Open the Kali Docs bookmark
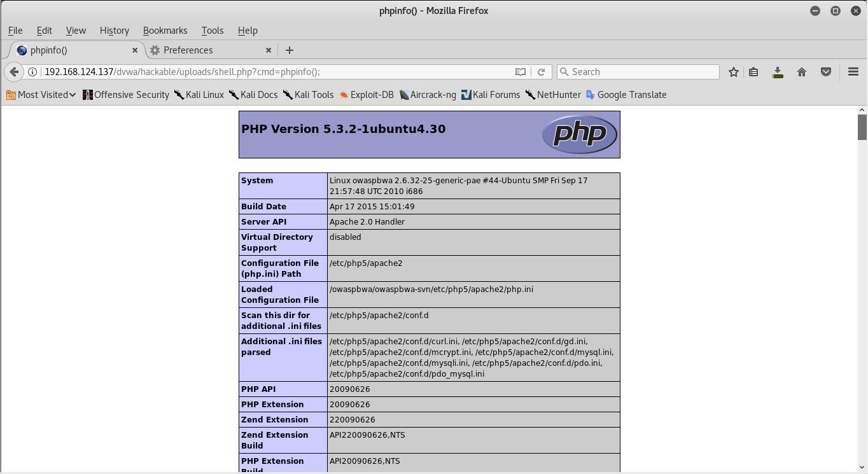Viewport: 868px width, 474px height. (253, 95)
